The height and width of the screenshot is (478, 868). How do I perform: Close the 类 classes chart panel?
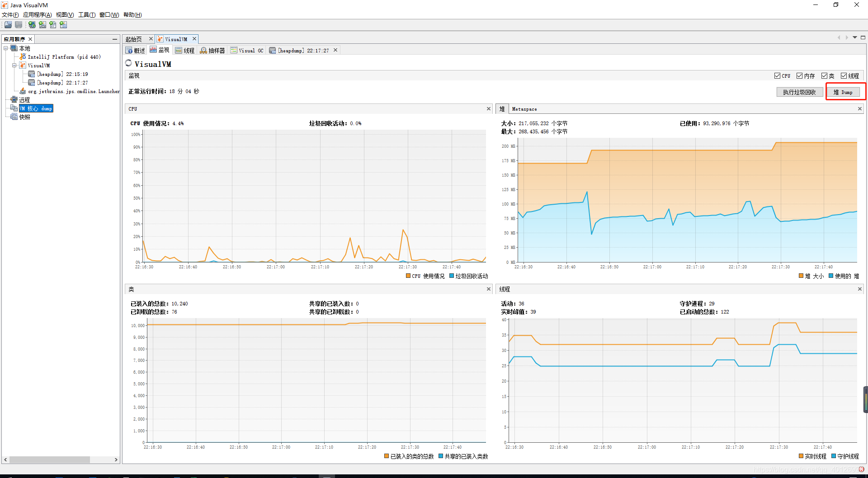[x=489, y=289]
